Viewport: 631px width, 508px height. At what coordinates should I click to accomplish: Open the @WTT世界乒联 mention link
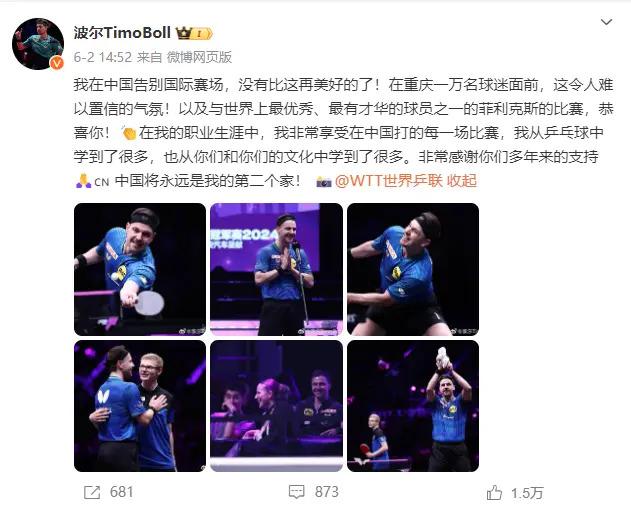point(389,181)
